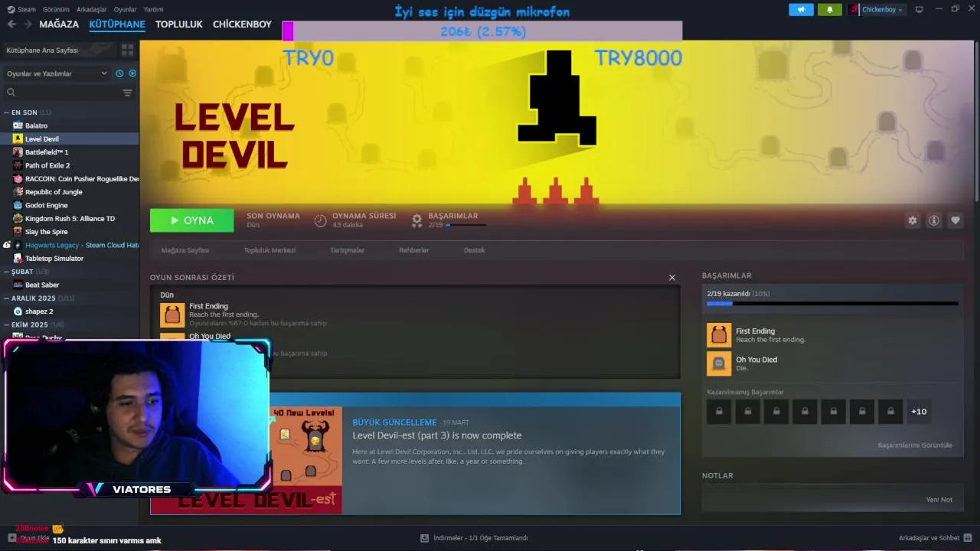Open Arkadaşlar ve Sohbet panel
The width and height of the screenshot is (980, 551).
pos(936,539)
